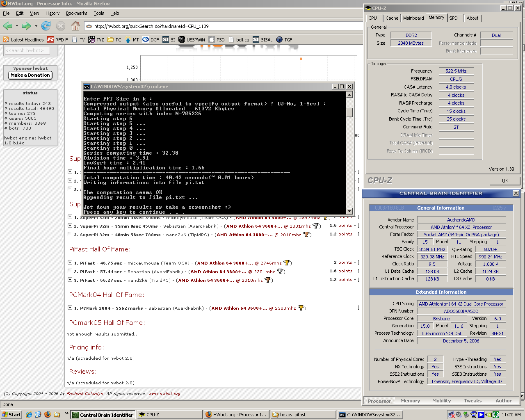Open Central Brain Identifier Tweaks tab

pyautogui.click(x=473, y=401)
